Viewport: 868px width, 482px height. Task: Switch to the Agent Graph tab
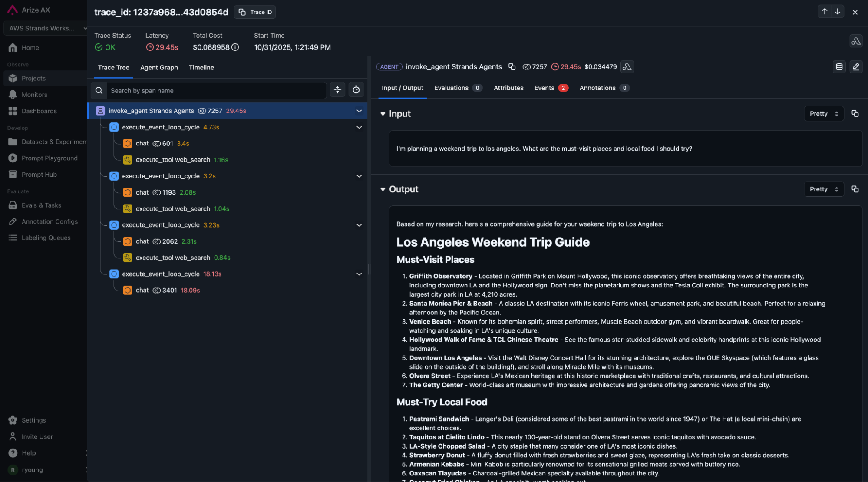coord(159,68)
